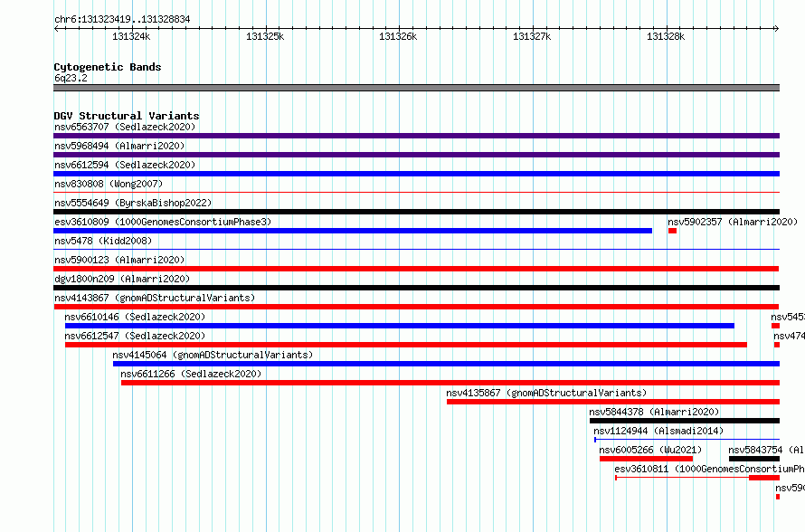Click the 131326k ruler position
This screenshot has width=805, height=532.
coord(398,36)
